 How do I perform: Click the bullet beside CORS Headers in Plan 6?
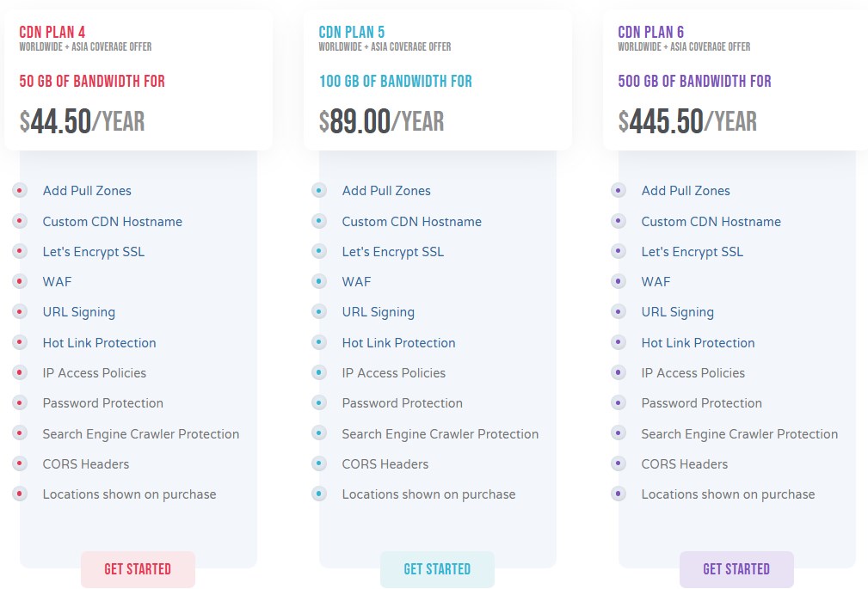(620, 463)
